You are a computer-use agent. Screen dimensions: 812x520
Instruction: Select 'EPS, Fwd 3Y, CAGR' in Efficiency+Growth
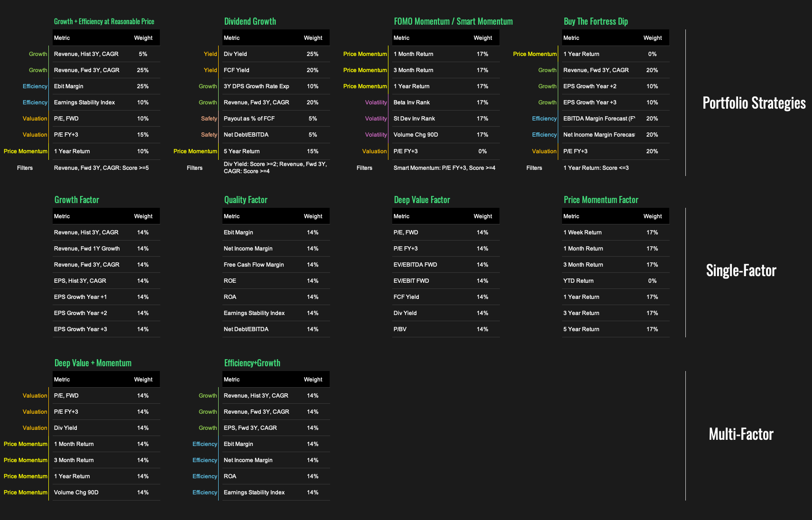click(250, 428)
